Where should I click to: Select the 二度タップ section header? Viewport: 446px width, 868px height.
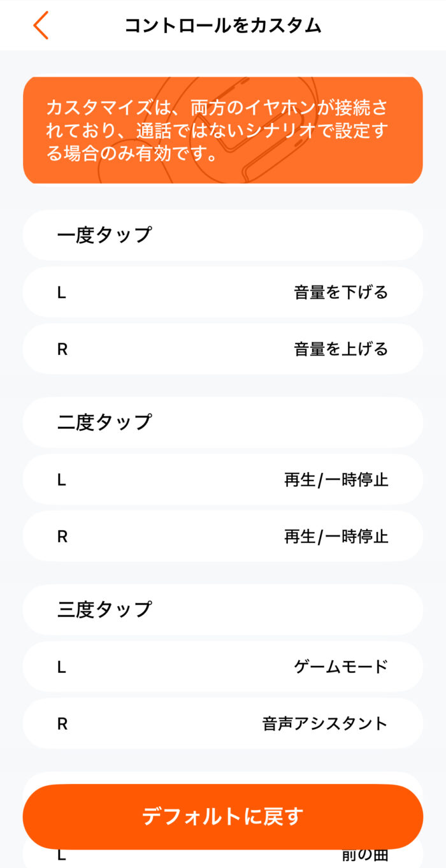pyautogui.click(x=104, y=422)
